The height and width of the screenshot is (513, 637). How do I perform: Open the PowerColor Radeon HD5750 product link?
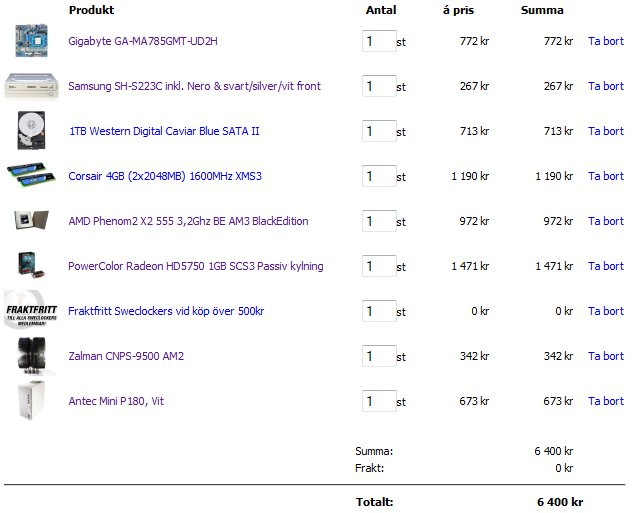pyautogui.click(x=195, y=266)
